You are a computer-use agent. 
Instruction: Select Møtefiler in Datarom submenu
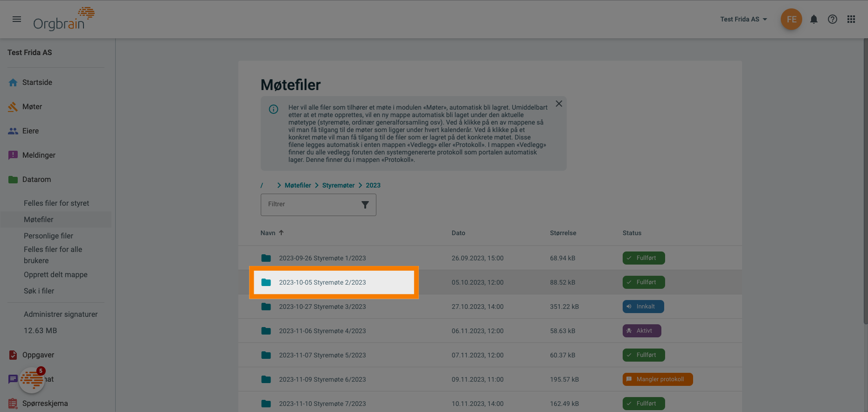coord(39,219)
